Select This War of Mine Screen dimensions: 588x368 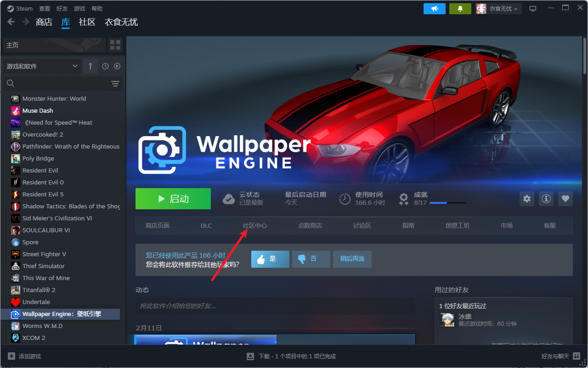[x=46, y=278]
